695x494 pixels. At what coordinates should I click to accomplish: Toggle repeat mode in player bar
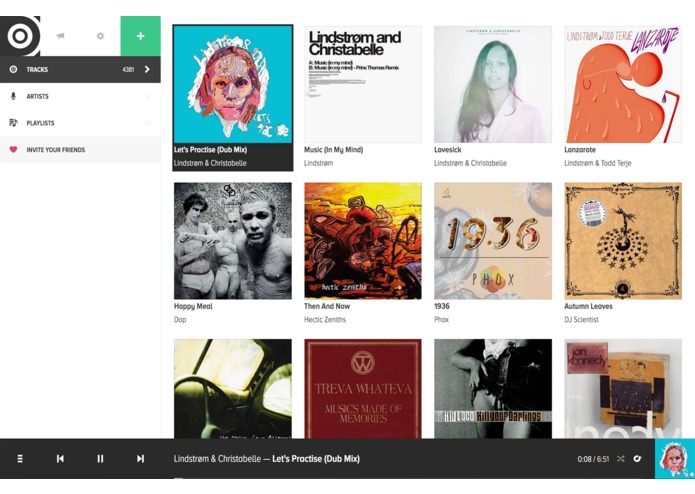tap(637, 459)
